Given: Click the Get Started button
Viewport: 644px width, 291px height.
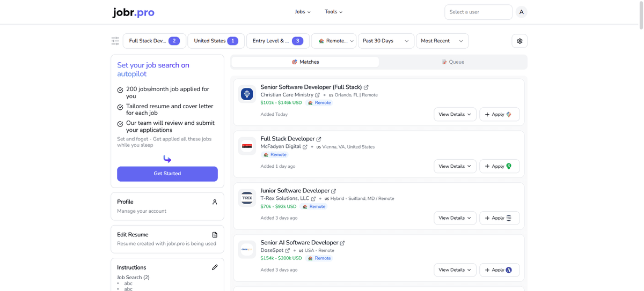Looking at the screenshot, I should 167,174.
